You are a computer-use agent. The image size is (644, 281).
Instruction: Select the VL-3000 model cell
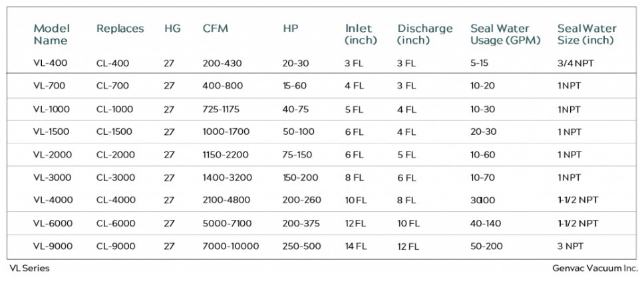click(53, 177)
